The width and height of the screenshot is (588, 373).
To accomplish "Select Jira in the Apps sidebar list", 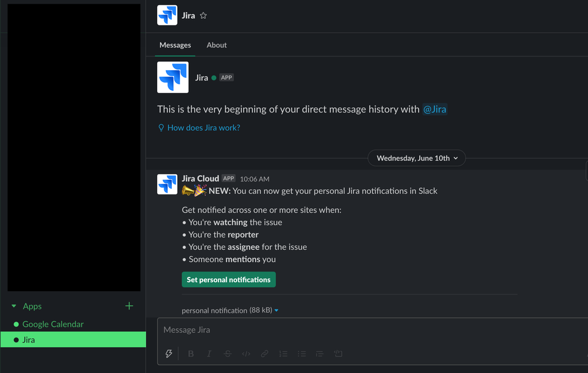I will [73, 339].
